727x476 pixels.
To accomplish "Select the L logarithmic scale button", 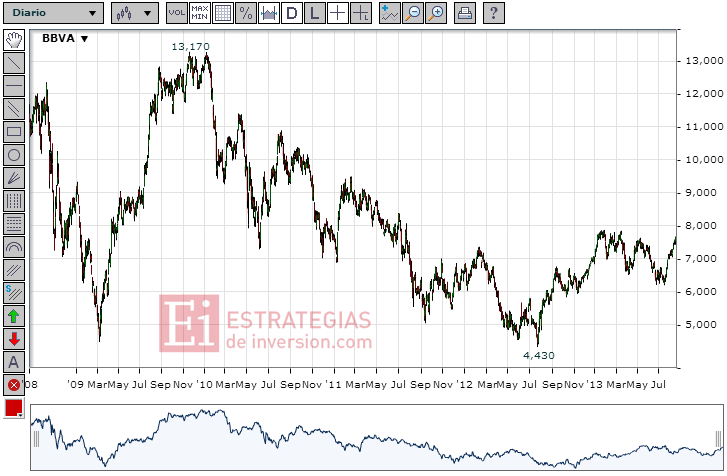I will click(315, 13).
